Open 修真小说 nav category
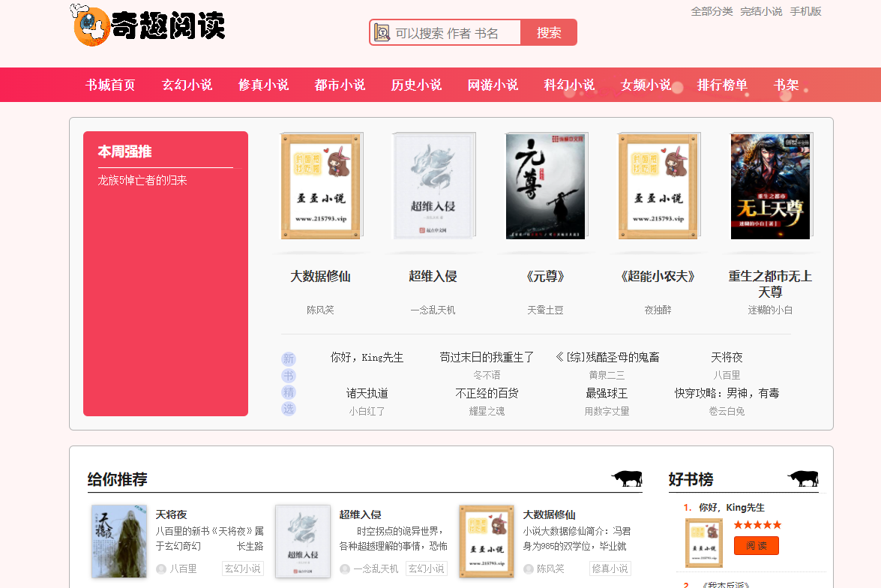Viewport: 881px width, 588px height. pyautogui.click(x=263, y=85)
